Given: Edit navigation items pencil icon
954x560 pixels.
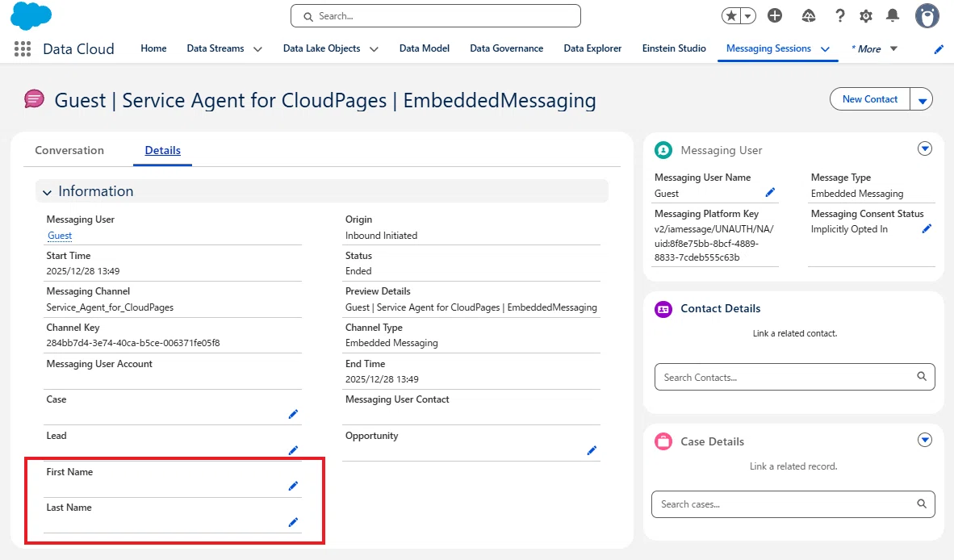Looking at the screenshot, I should pyautogui.click(x=939, y=49).
